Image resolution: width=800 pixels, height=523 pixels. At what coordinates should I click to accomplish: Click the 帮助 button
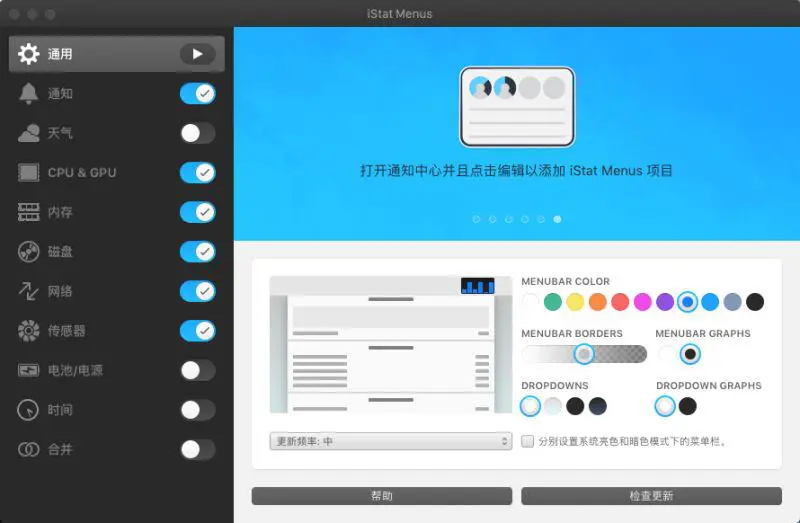[381, 496]
